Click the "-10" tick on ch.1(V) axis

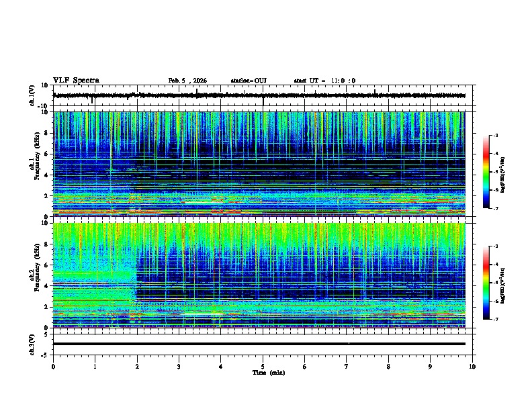tap(44, 106)
